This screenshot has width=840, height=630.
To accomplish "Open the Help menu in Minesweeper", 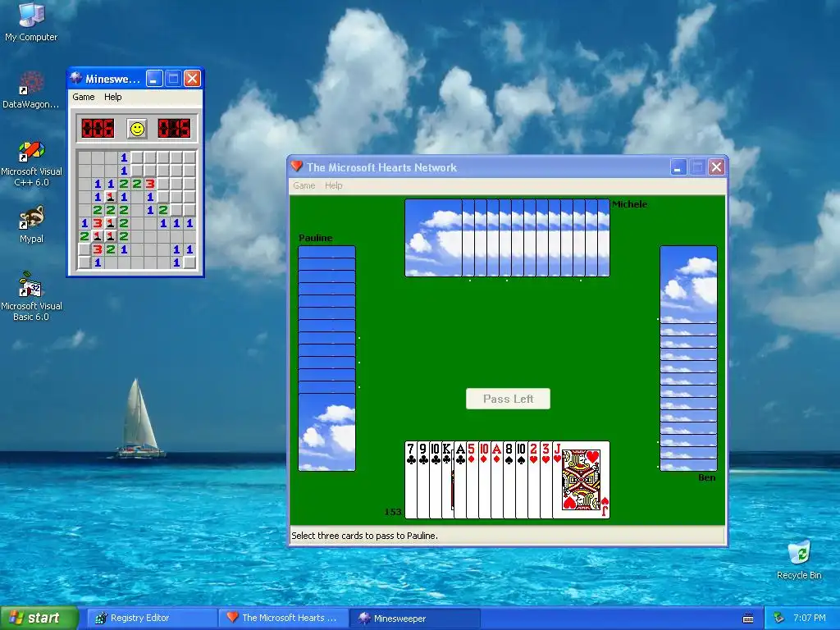I will click(x=112, y=97).
